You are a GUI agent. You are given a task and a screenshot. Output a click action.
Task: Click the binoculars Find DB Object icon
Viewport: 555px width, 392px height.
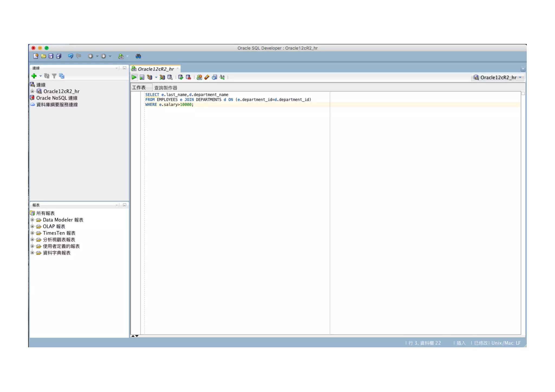click(x=138, y=56)
